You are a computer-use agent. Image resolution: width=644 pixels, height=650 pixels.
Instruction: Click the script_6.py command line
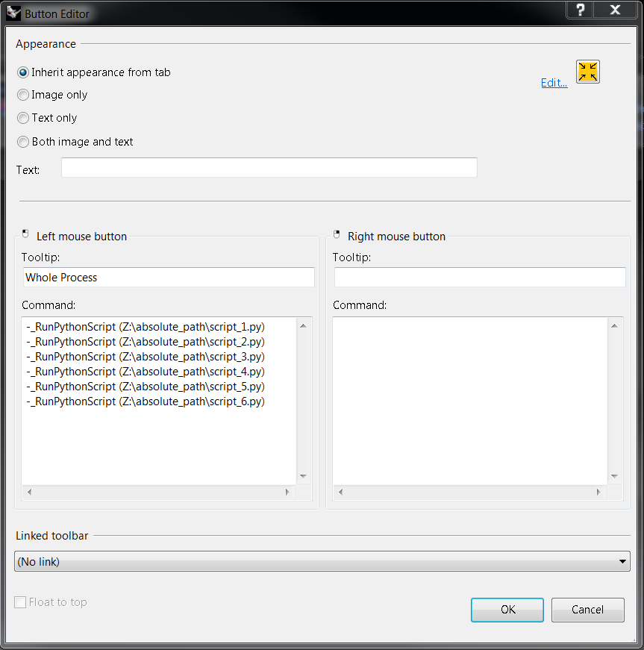click(x=146, y=401)
